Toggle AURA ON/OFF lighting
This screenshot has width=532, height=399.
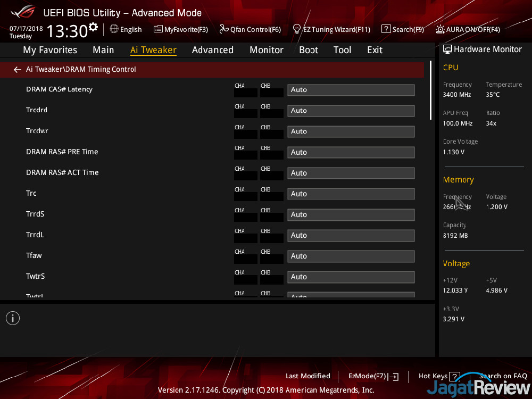click(440, 29)
